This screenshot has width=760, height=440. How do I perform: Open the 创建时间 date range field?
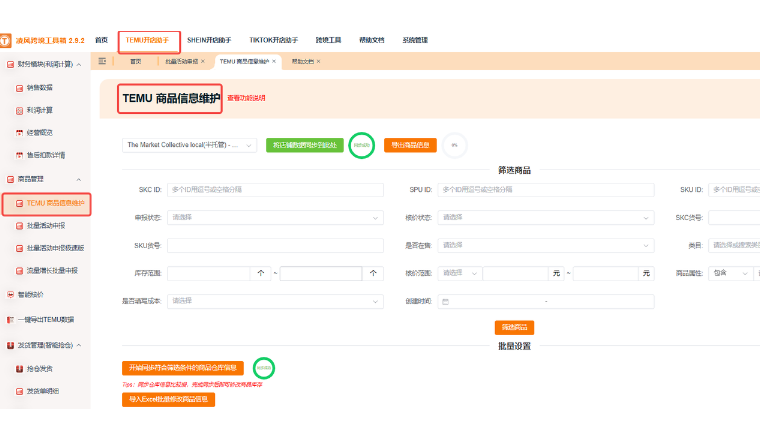(546, 301)
